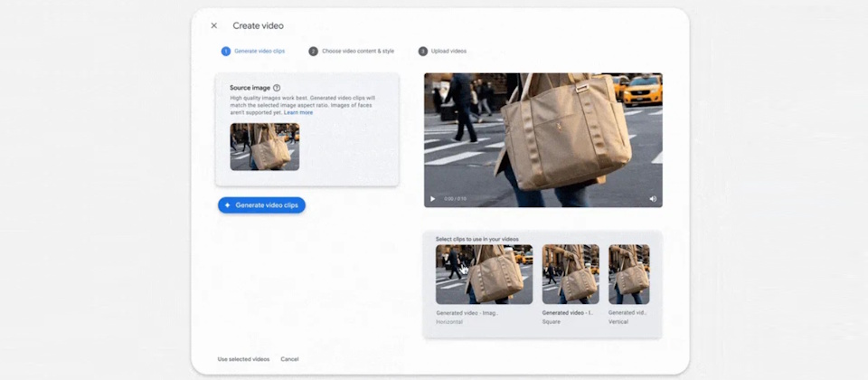Click the step 1 number circle
Viewport: 868px width, 380px height.
226,52
